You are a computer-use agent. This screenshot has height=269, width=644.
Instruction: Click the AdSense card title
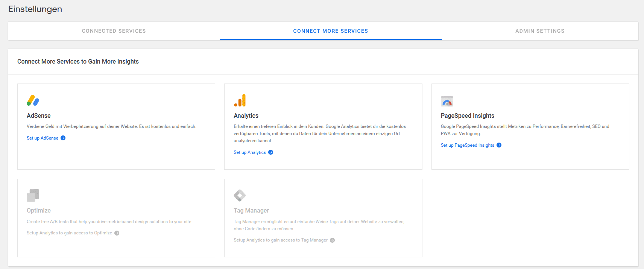[x=39, y=116]
